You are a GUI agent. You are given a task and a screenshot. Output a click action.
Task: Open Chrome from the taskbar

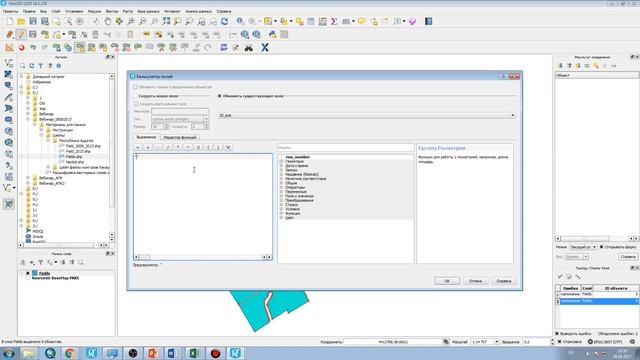[x=70, y=353]
